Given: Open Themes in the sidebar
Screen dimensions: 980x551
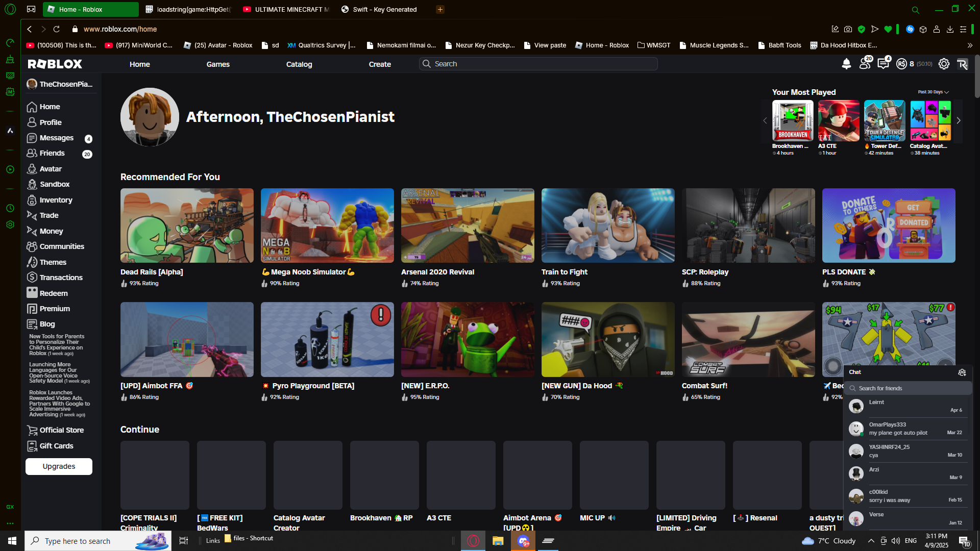Looking at the screenshot, I should click(x=53, y=262).
